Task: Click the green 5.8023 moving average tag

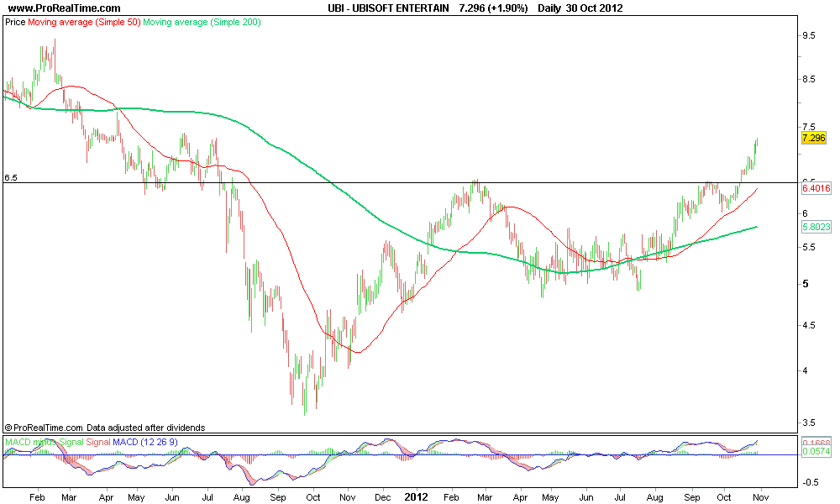Action: click(x=816, y=227)
